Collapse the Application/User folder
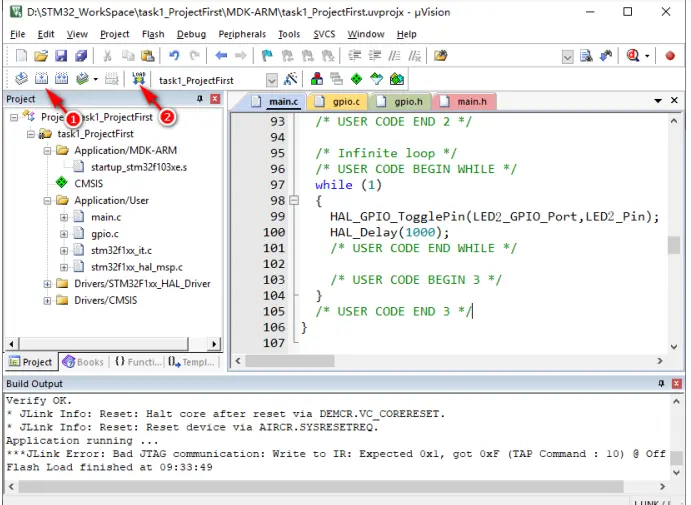 48,200
